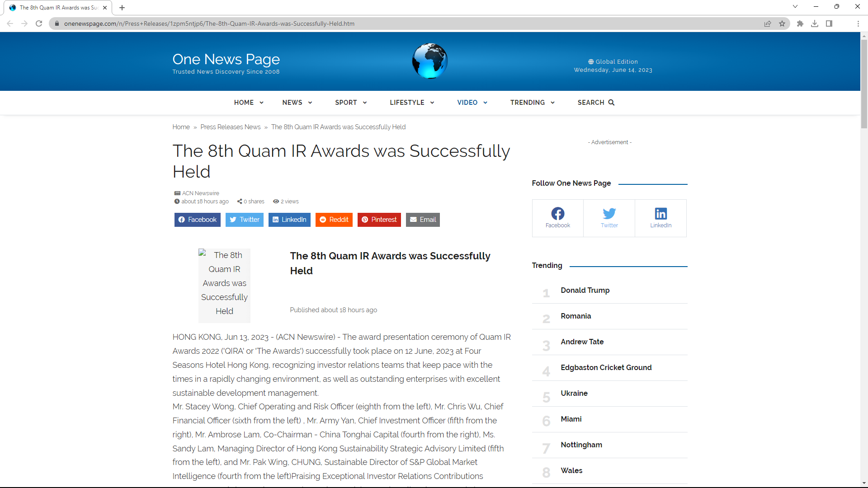Viewport: 868px width, 488px height.
Task: Click One News Page site title
Action: coord(226,59)
